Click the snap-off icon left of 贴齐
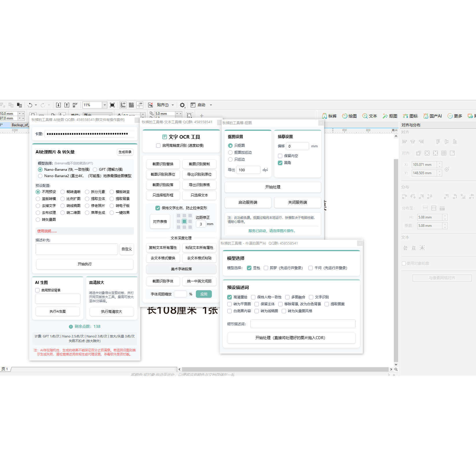The width and height of the screenshot is (476, 476). click(x=150, y=105)
